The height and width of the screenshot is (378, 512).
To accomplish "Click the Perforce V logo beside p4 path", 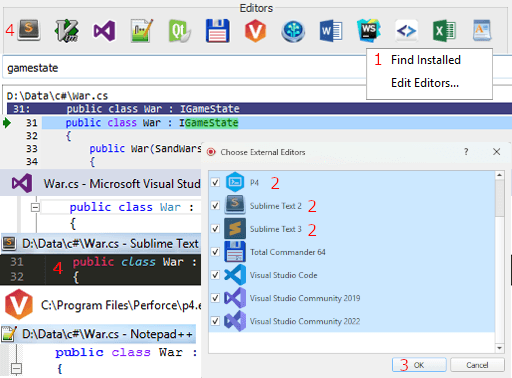I will (19, 304).
